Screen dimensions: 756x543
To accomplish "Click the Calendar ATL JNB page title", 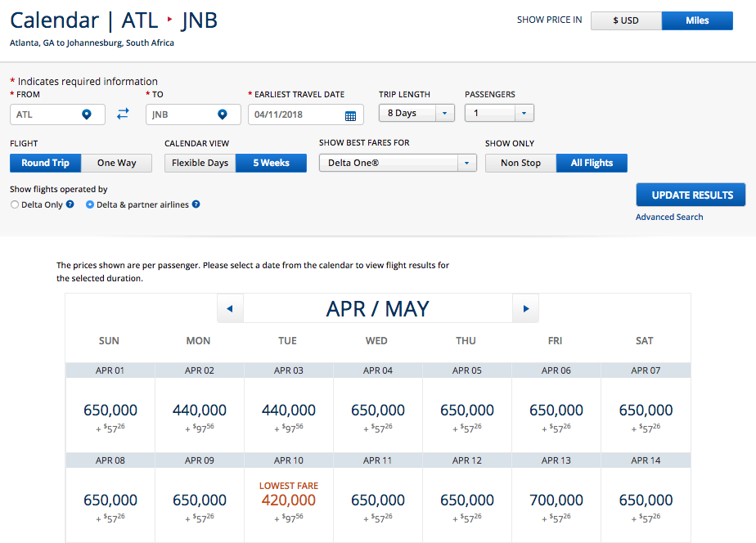I will coord(114,20).
